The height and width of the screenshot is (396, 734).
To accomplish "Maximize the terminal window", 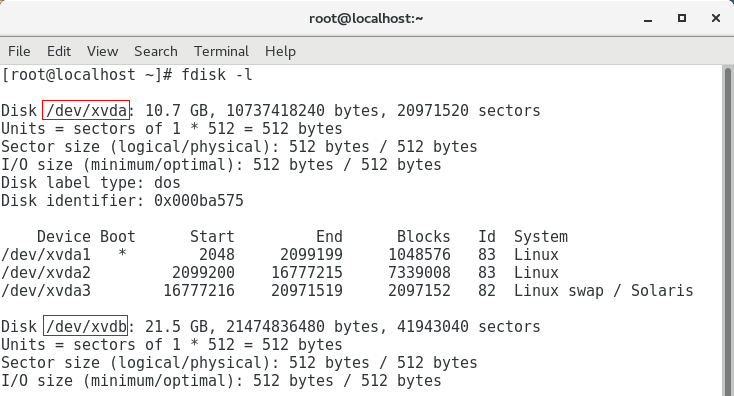I will (682, 18).
